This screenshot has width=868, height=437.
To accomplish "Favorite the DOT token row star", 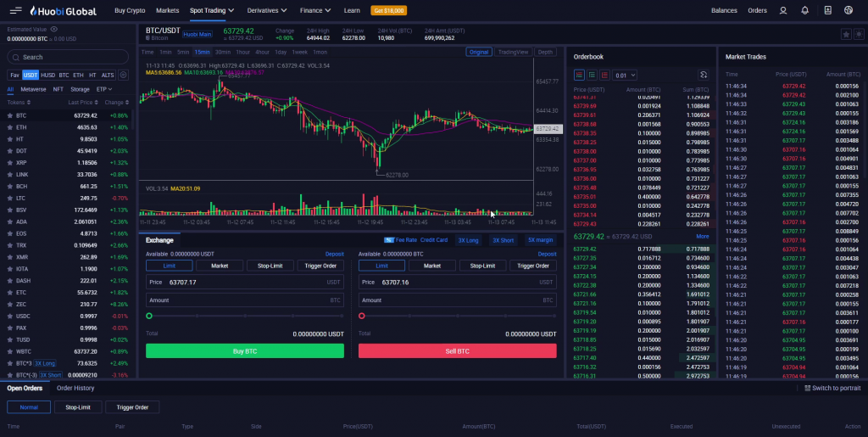I will pos(9,151).
